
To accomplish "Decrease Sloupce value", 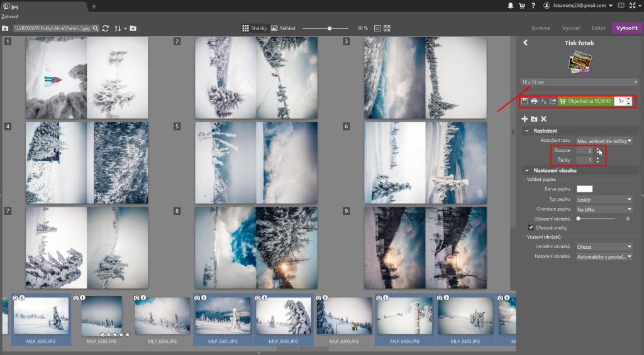I will click(x=597, y=153).
